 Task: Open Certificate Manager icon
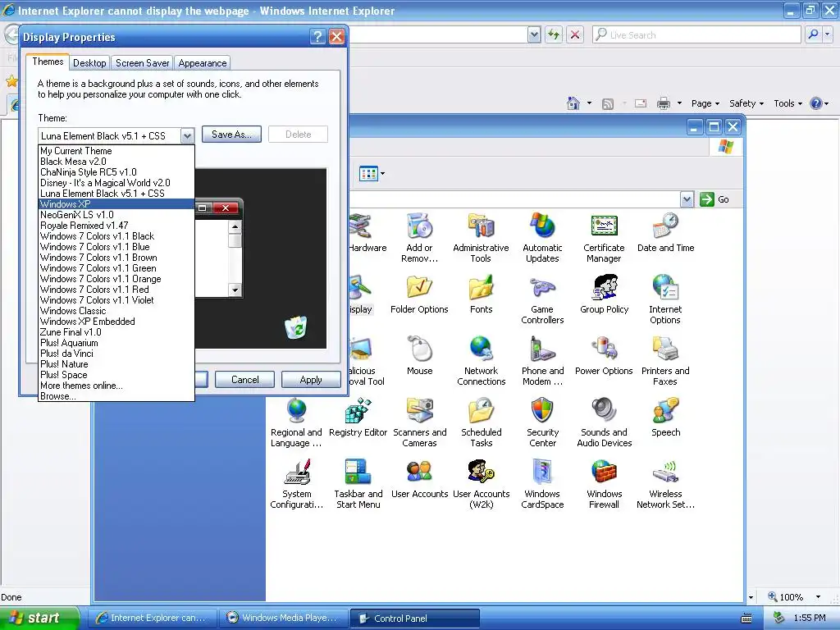pyautogui.click(x=604, y=237)
